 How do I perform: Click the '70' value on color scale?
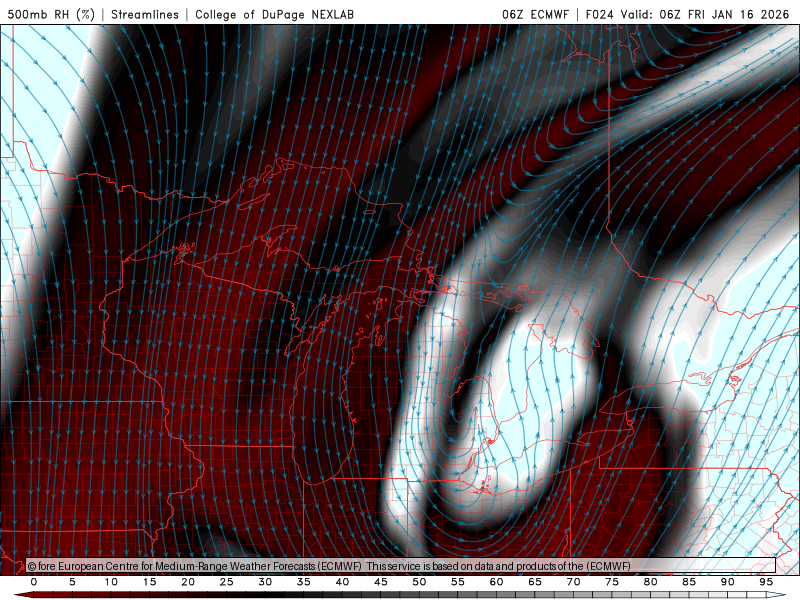pyautogui.click(x=573, y=582)
